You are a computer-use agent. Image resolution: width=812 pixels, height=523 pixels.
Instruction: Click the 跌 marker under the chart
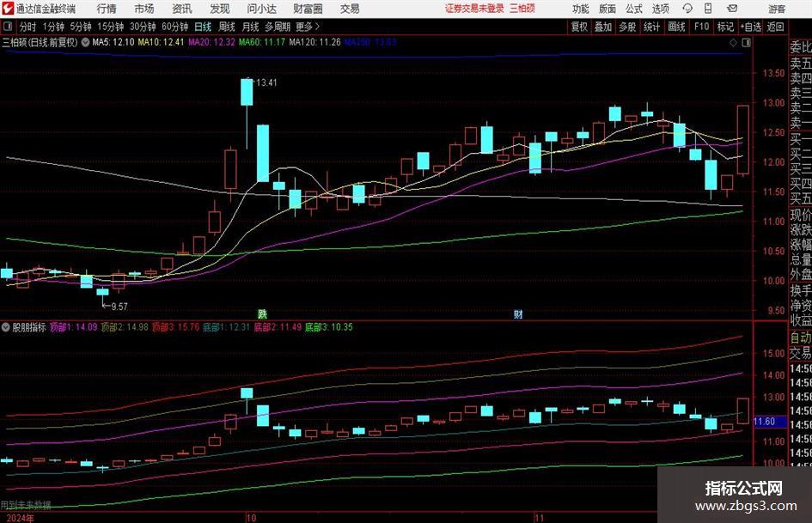263,313
